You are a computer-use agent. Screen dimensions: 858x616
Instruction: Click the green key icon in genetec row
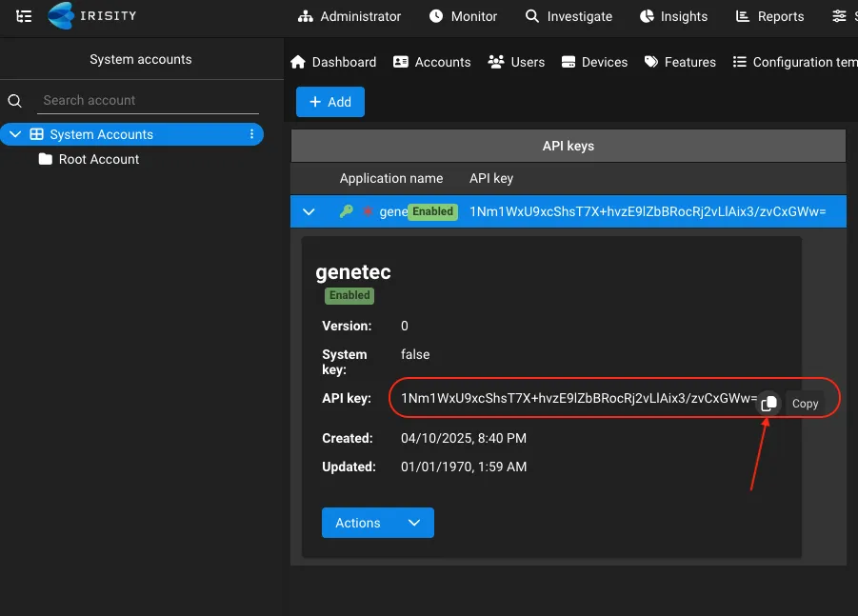coord(346,211)
